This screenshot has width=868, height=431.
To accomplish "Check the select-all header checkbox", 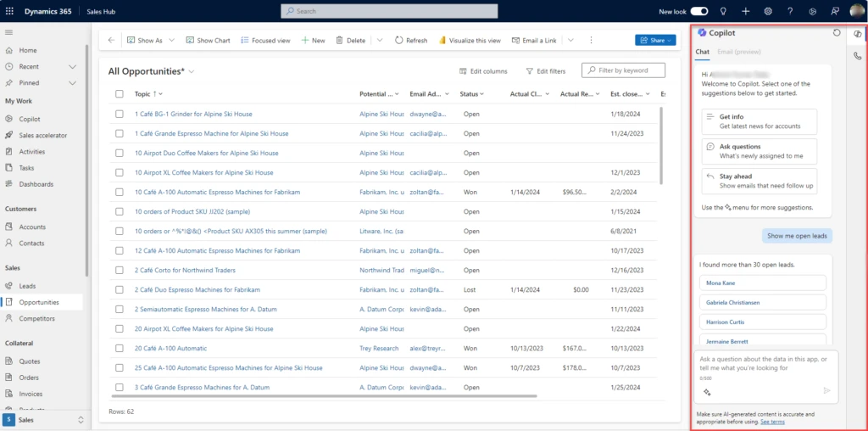I will pos(120,94).
